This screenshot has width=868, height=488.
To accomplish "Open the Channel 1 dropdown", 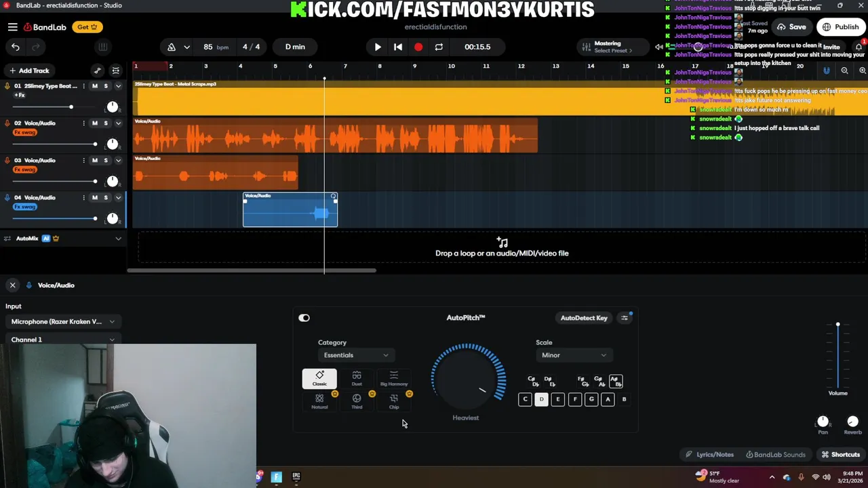I will [62, 340].
